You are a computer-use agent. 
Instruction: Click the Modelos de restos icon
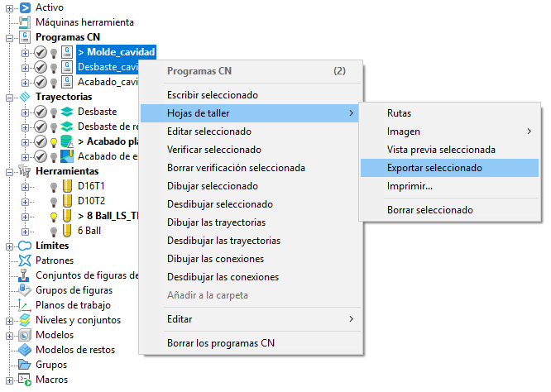click(x=24, y=350)
